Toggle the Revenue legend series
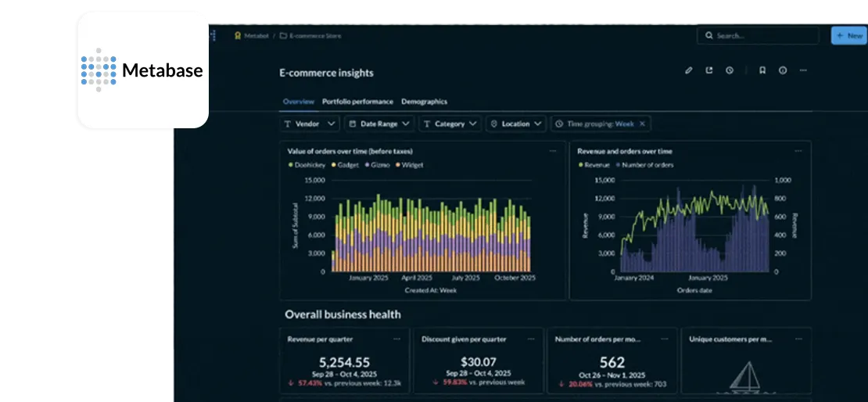This screenshot has width=868, height=402. coord(594,165)
